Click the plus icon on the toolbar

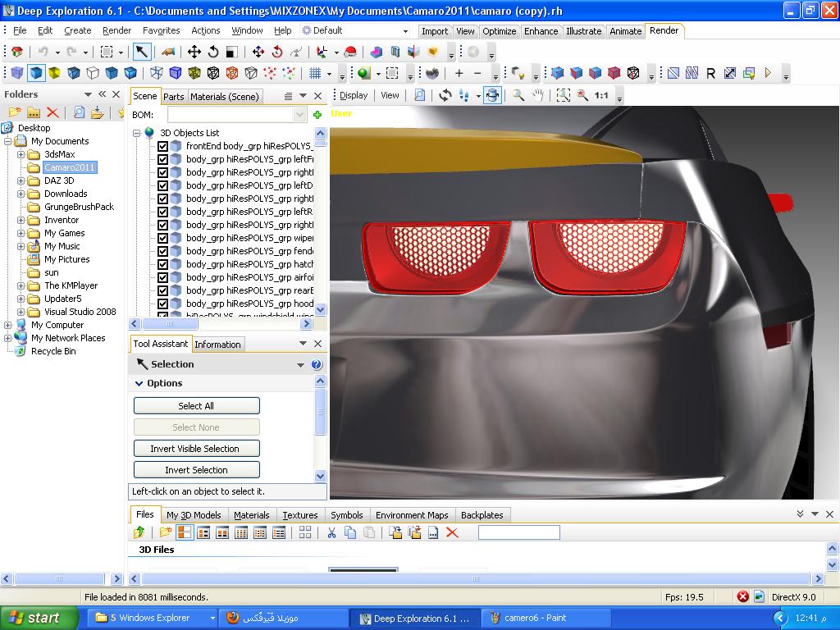click(x=459, y=73)
